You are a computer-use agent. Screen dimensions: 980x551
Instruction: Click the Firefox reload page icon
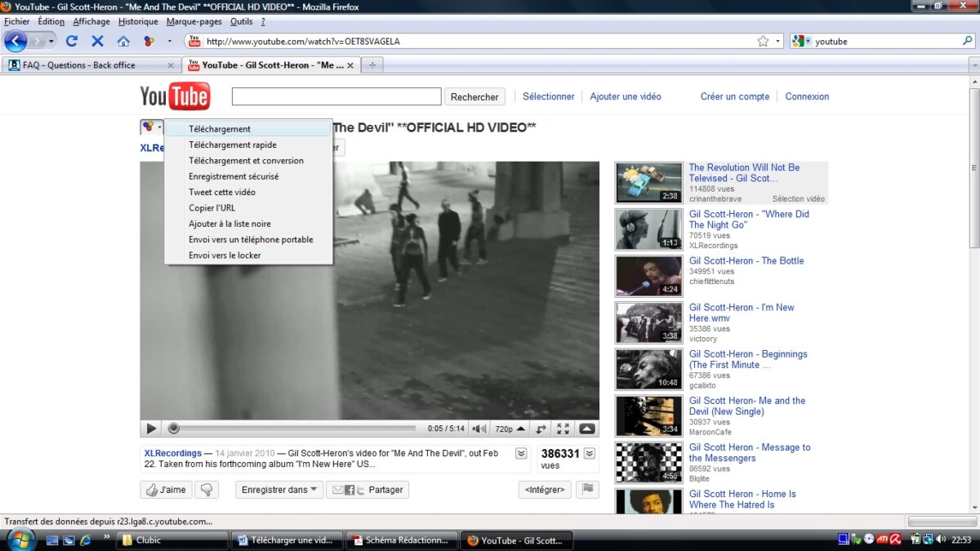point(72,41)
